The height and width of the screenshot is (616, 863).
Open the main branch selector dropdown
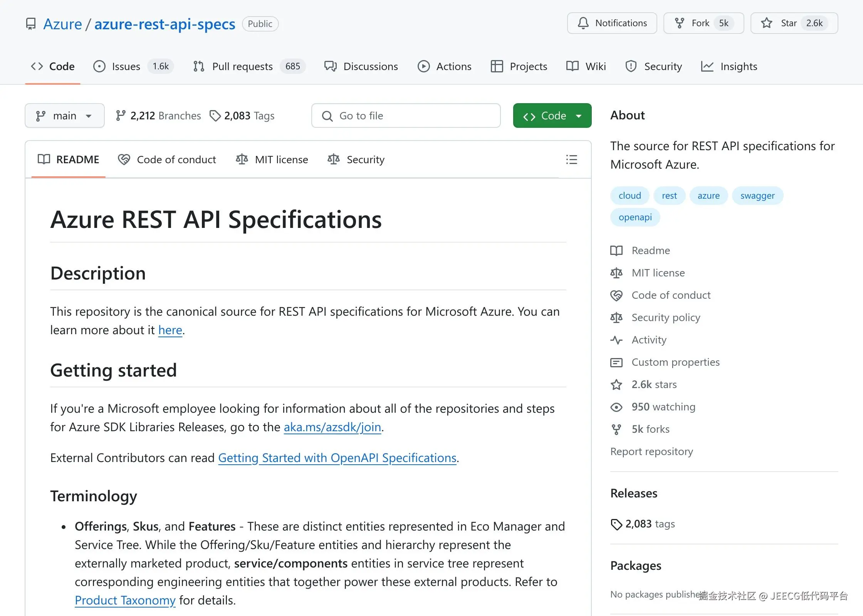pyautogui.click(x=65, y=115)
